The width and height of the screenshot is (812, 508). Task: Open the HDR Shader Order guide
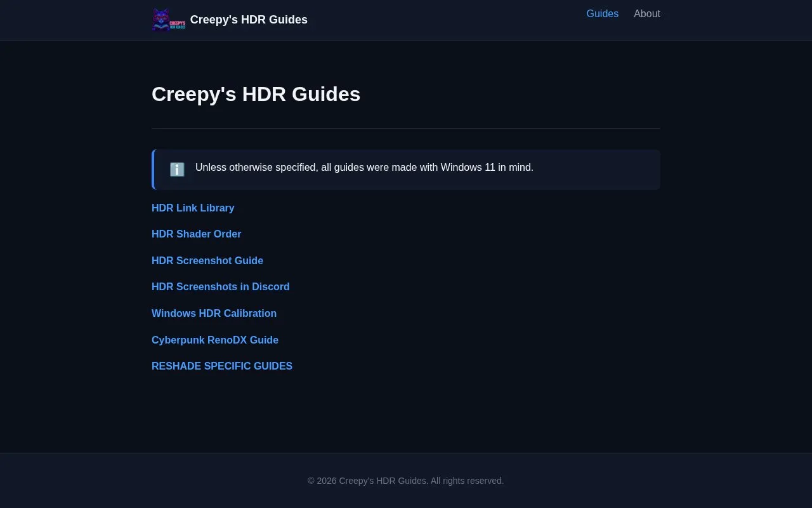(196, 234)
